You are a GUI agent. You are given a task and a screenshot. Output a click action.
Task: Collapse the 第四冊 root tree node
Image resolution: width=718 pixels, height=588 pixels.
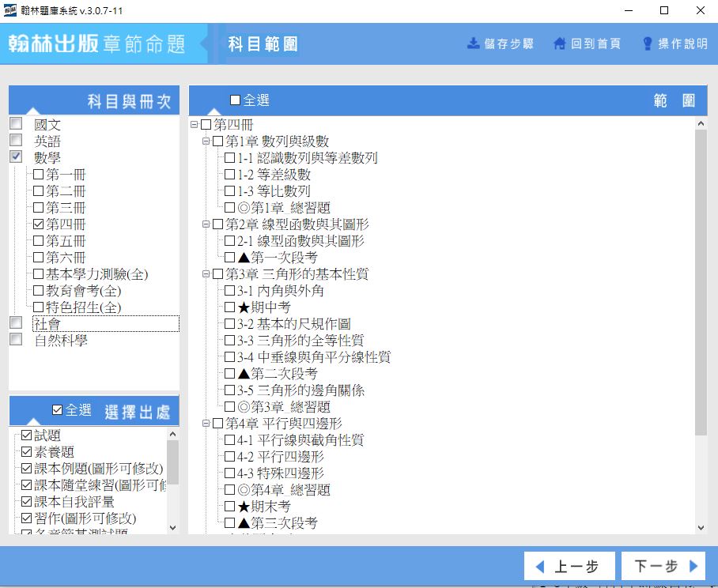(195, 124)
